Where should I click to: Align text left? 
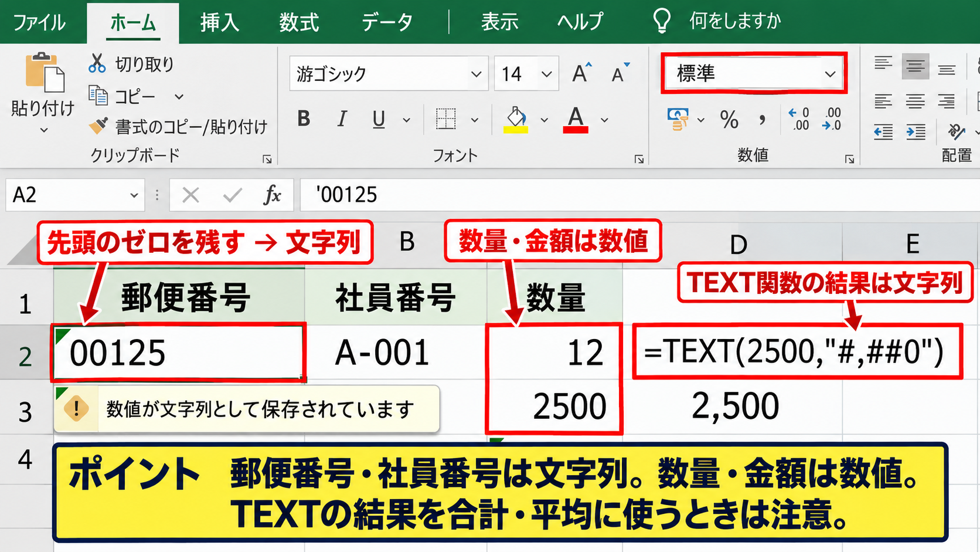883,101
